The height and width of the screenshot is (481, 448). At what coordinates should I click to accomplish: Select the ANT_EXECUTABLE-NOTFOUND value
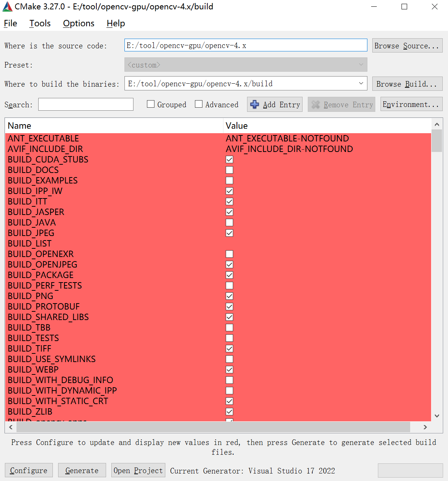(x=287, y=138)
